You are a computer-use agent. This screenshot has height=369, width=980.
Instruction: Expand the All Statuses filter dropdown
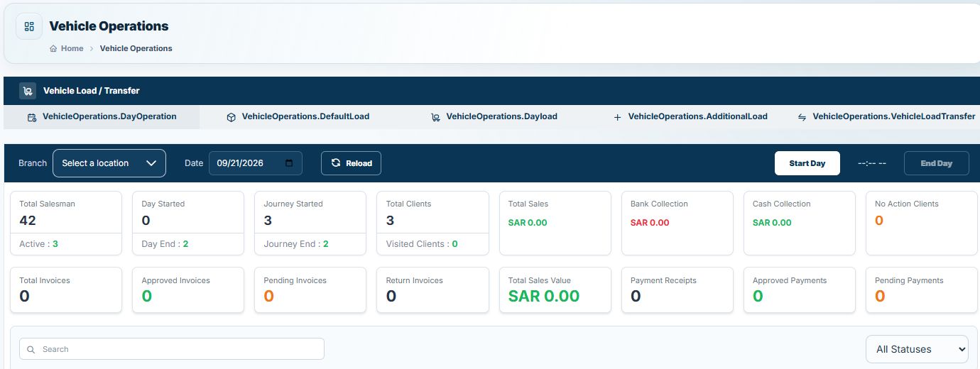(917, 349)
